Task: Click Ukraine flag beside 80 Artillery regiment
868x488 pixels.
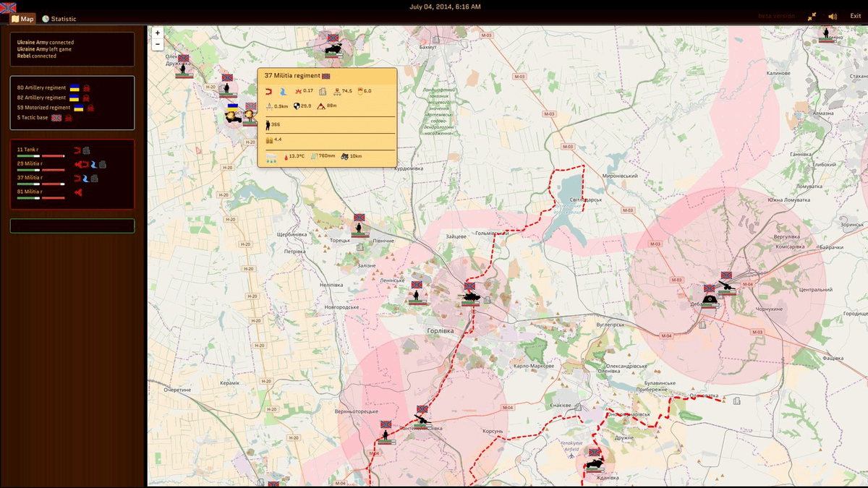Action: [x=74, y=87]
